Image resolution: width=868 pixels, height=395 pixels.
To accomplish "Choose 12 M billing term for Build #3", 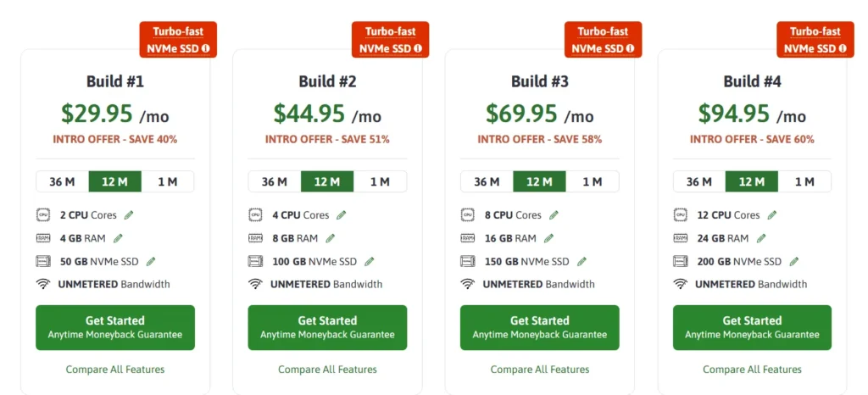I will tap(539, 181).
